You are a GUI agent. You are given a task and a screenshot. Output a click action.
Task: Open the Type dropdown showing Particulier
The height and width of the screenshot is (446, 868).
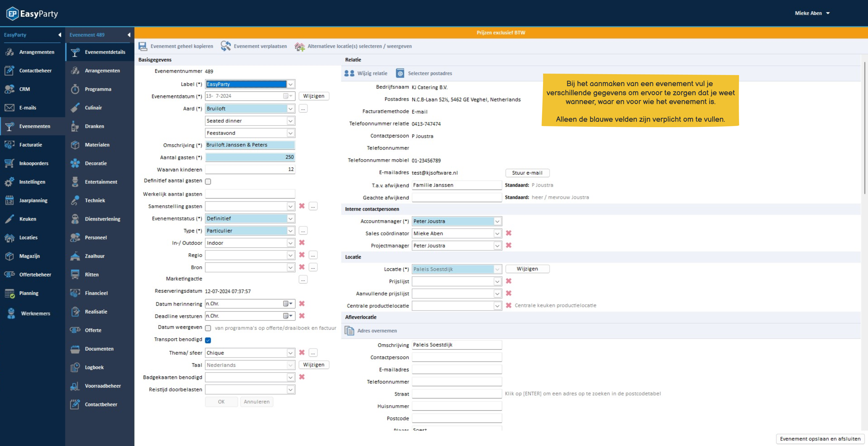(250, 230)
